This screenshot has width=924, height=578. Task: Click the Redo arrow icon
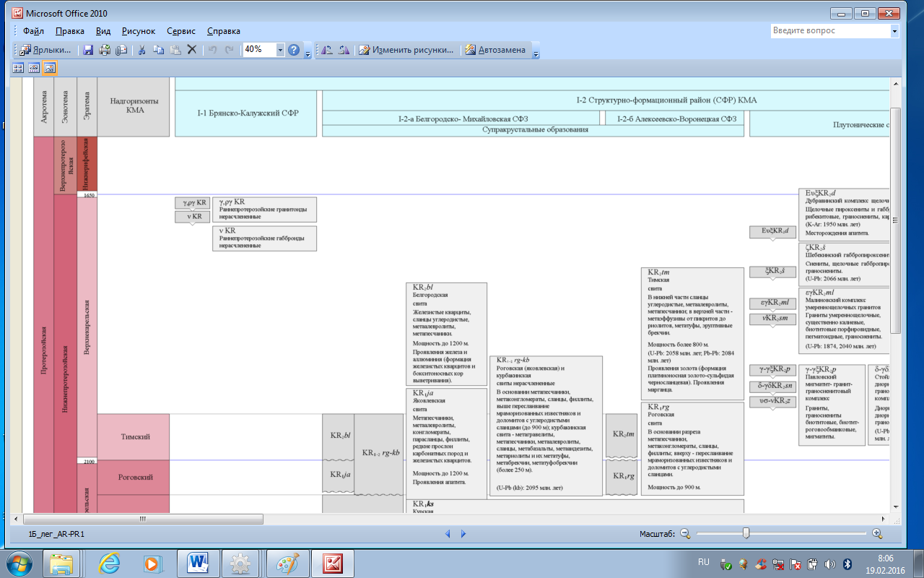230,50
